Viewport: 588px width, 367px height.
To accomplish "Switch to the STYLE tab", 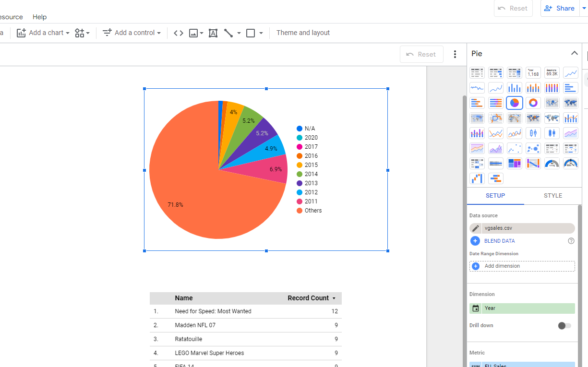I will point(552,196).
